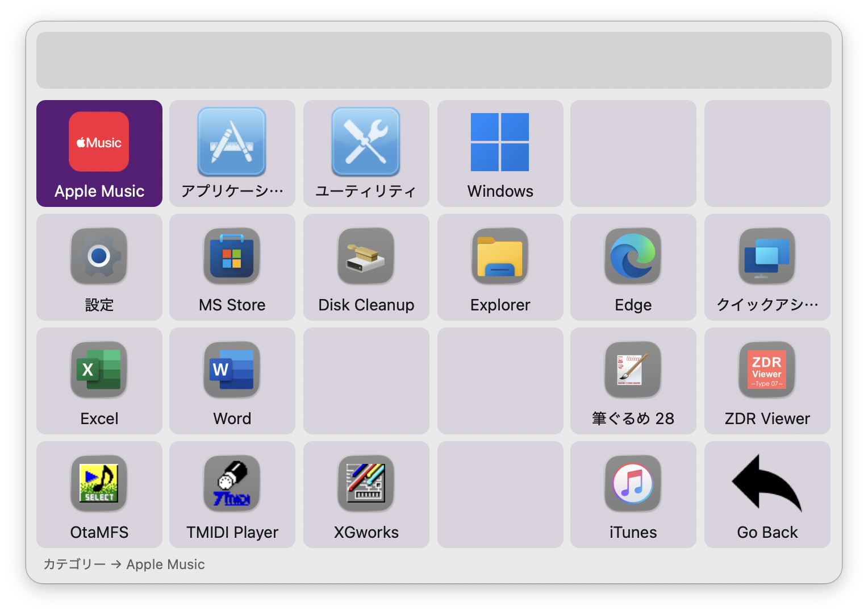Screen dimensions: 868x614
Task: Click the gray search field at top
Action: point(434,60)
